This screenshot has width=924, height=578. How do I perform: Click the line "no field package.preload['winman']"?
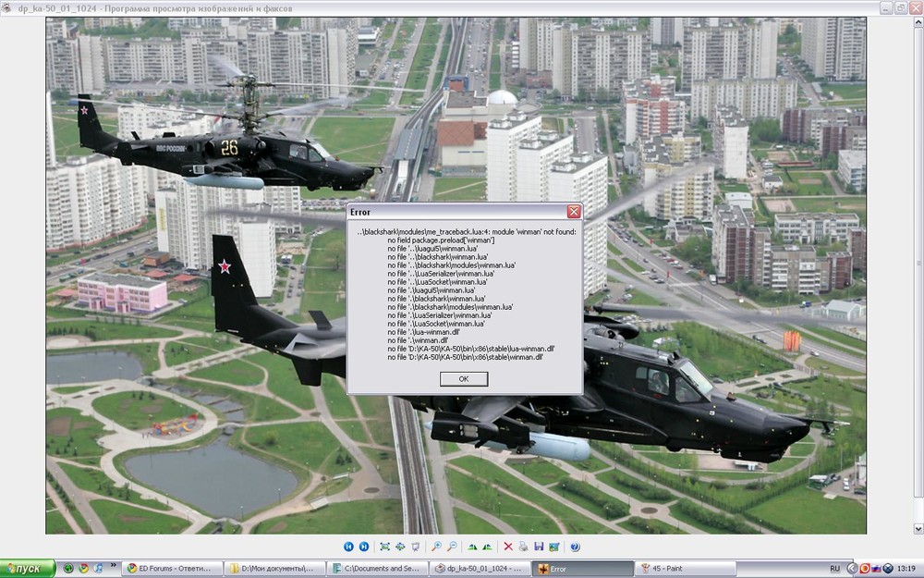[x=441, y=240]
